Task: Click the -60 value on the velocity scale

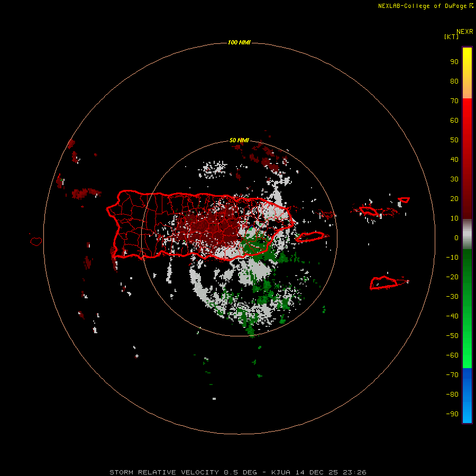Action: click(x=452, y=355)
